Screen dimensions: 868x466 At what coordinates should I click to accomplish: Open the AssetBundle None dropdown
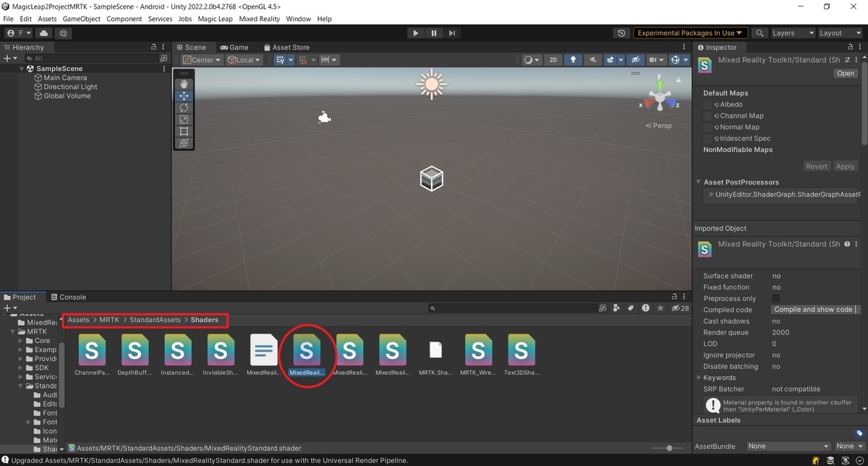click(789, 446)
